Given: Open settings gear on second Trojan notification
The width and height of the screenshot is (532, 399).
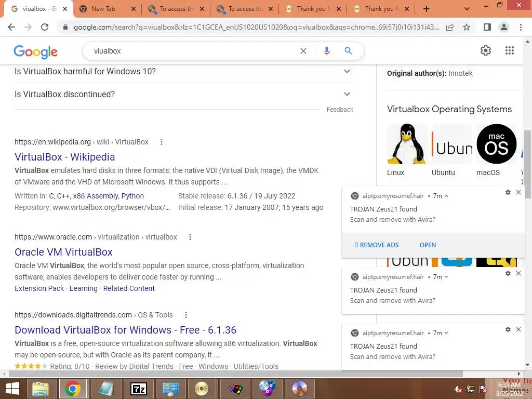Looking at the screenshot, I should point(508,273).
